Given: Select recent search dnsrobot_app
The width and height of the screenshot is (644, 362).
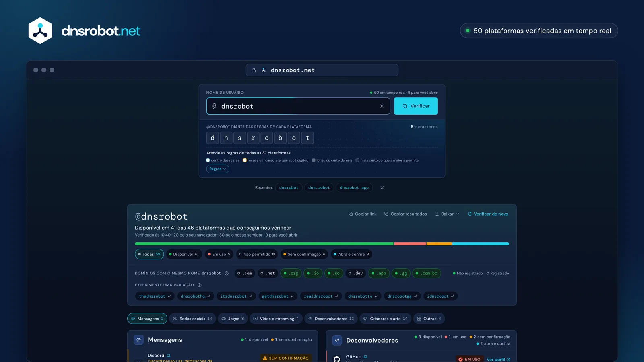Looking at the screenshot, I should [354, 187].
